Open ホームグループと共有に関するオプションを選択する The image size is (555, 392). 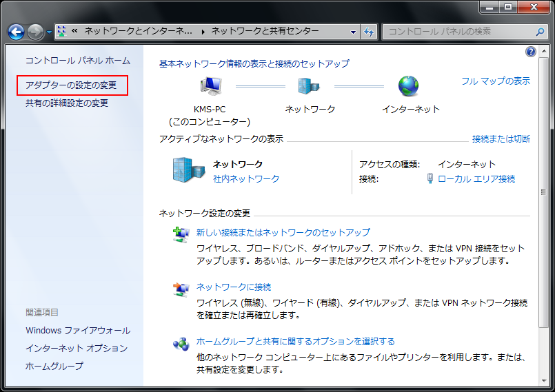point(296,342)
